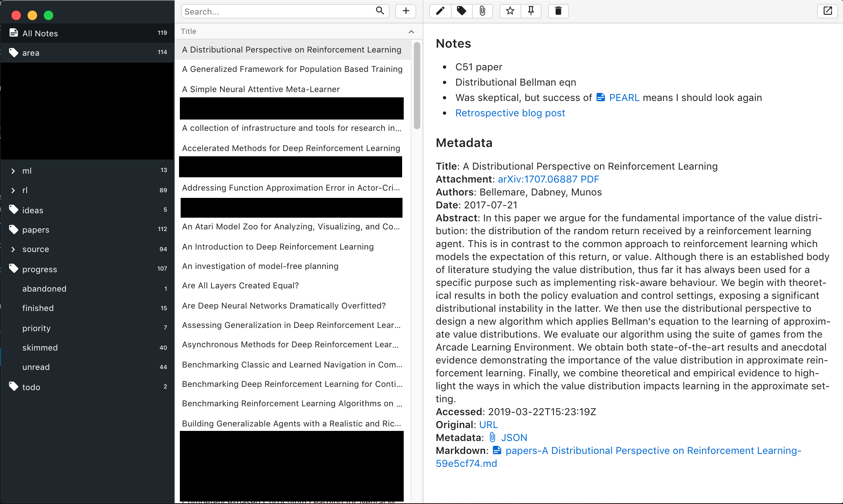Click the trash/delete icon
Viewport: 843px width, 504px height.
558,11
